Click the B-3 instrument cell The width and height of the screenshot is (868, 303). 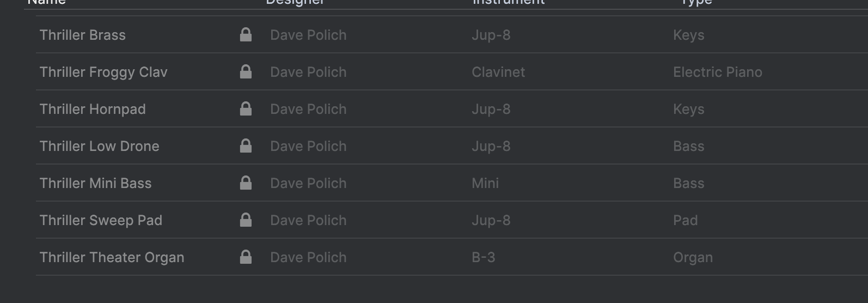coord(484,258)
